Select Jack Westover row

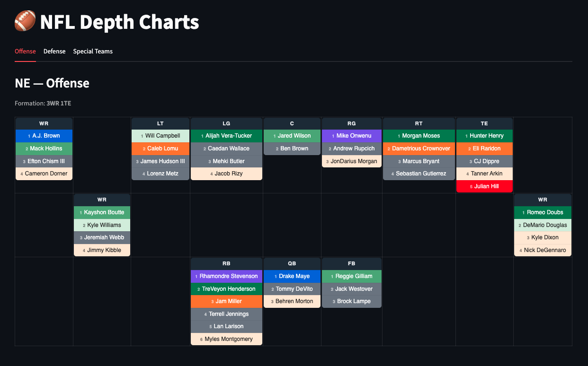pos(351,289)
